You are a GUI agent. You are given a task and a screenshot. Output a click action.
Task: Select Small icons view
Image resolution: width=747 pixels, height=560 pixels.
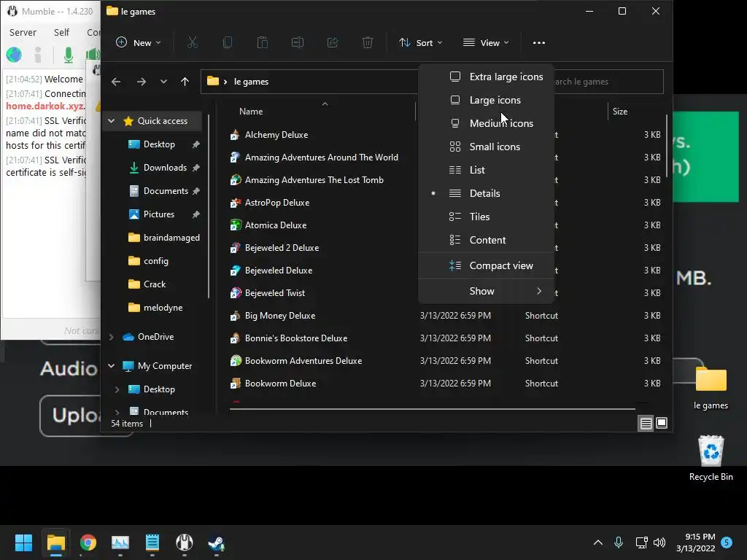click(487, 147)
